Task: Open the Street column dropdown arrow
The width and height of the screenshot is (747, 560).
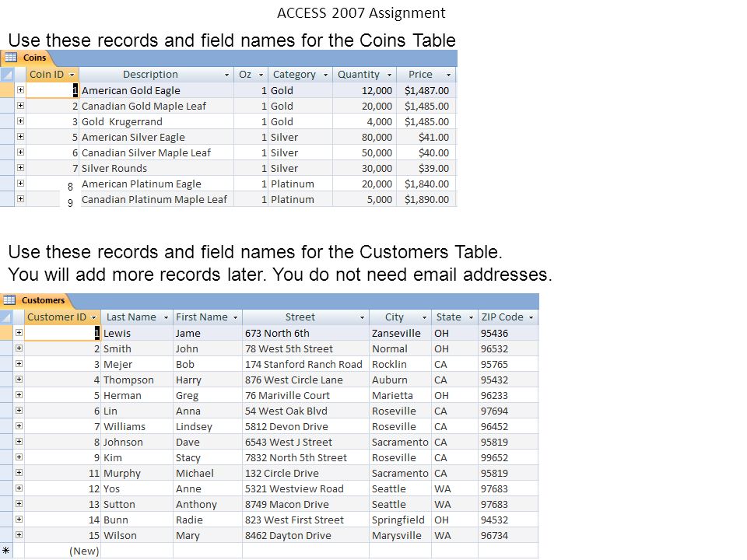Action: (x=362, y=317)
